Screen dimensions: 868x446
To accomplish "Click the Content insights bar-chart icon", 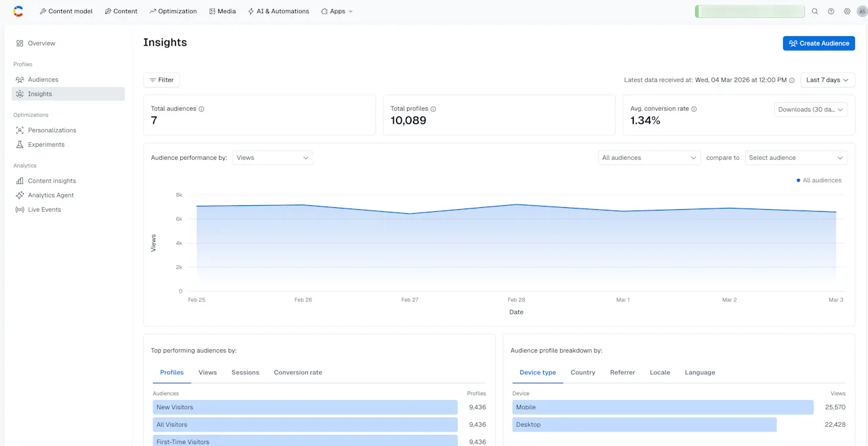I will pos(20,180).
